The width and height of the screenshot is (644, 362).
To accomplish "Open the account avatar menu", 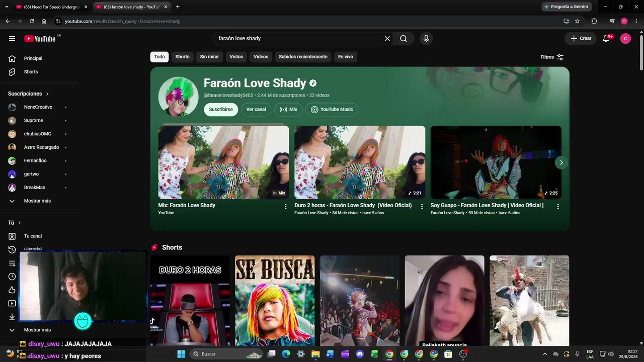I will pyautogui.click(x=625, y=39).
